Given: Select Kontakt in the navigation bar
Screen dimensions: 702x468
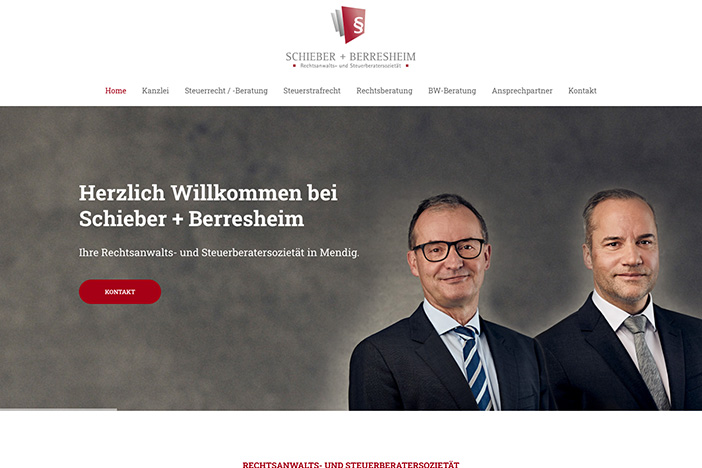Looking at the screenshot, I should point(582,90).
